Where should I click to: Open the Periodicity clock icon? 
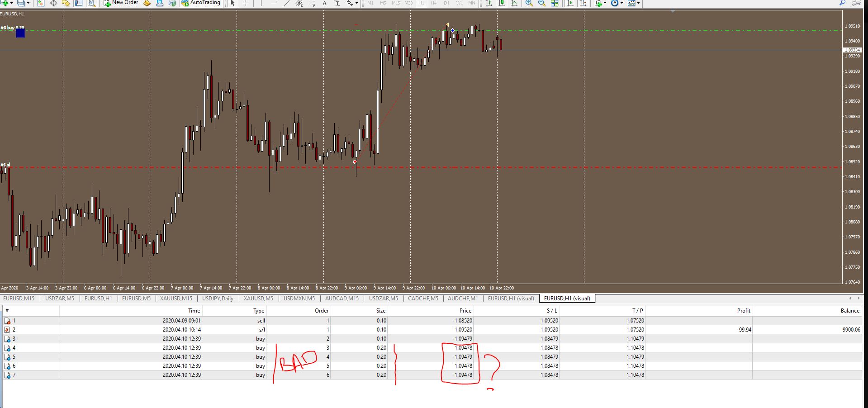tap(614, 3)
